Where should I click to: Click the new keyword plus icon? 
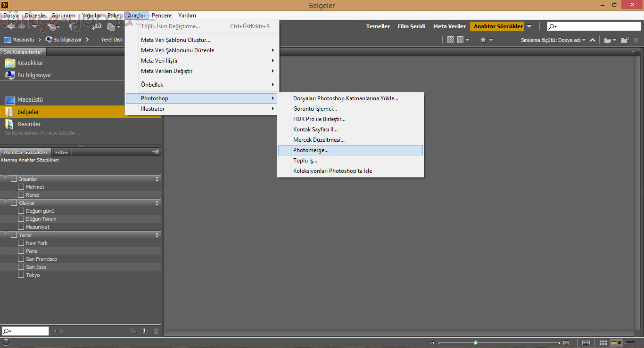tap(145, 331)
